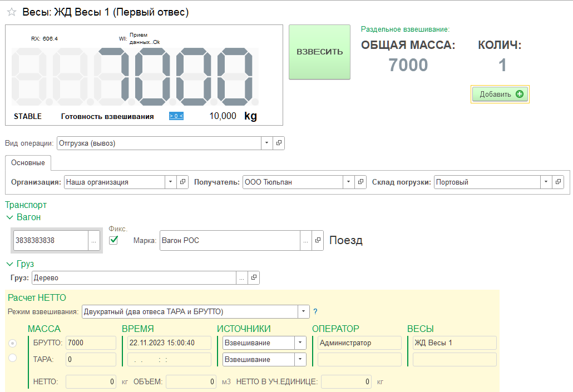Click the Добавить button

click(500, 95)
